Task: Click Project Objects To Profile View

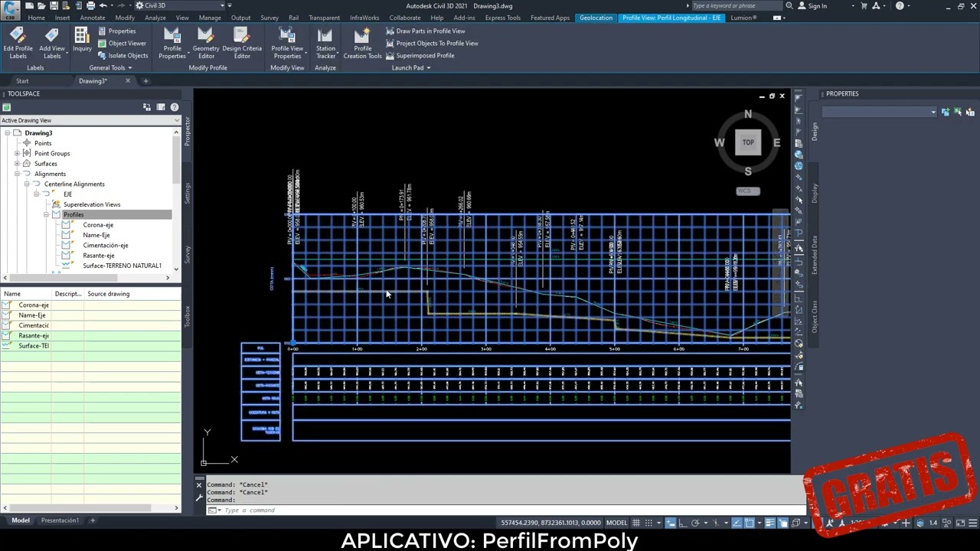Action: (432, 44)
